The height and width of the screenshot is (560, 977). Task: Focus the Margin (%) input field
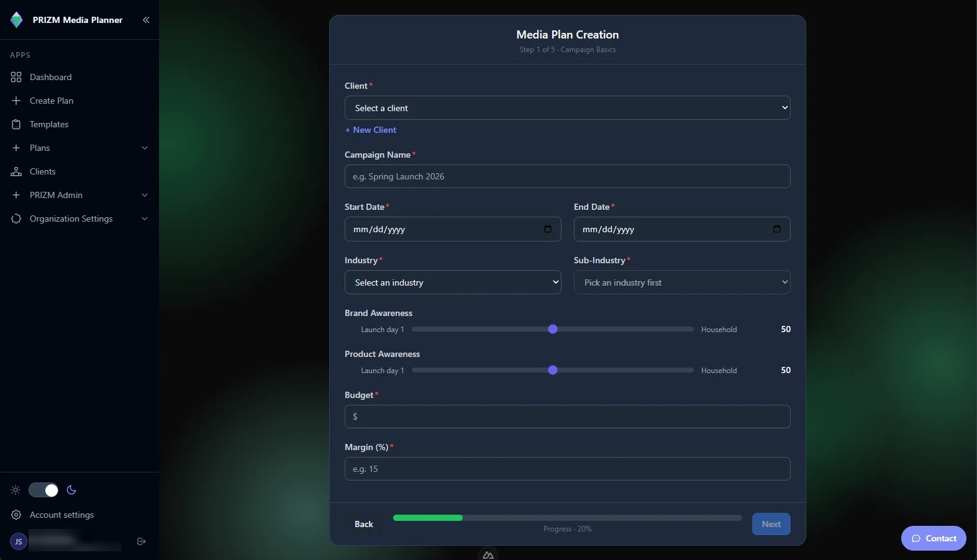click(567, 469)
